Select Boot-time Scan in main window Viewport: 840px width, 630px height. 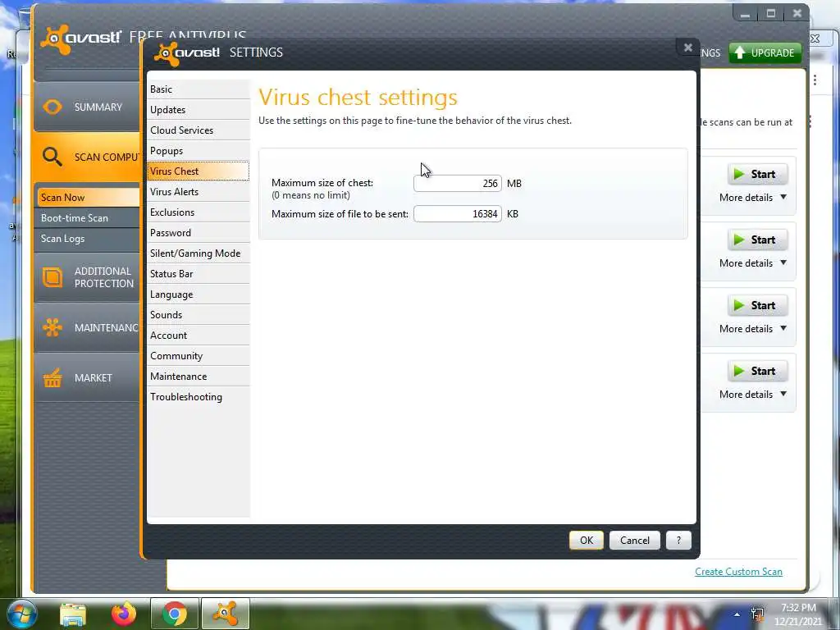(89, 218)
